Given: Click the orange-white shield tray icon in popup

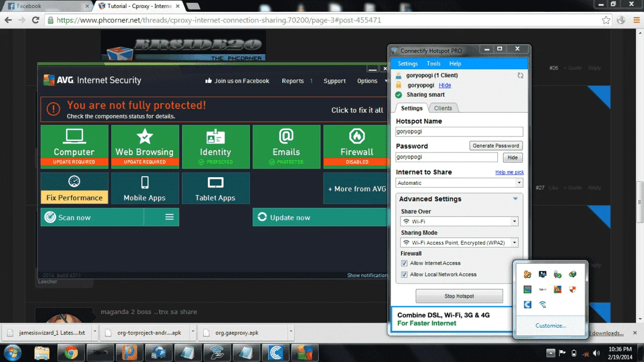Looking at the screenshot, I should click(573, 289).
